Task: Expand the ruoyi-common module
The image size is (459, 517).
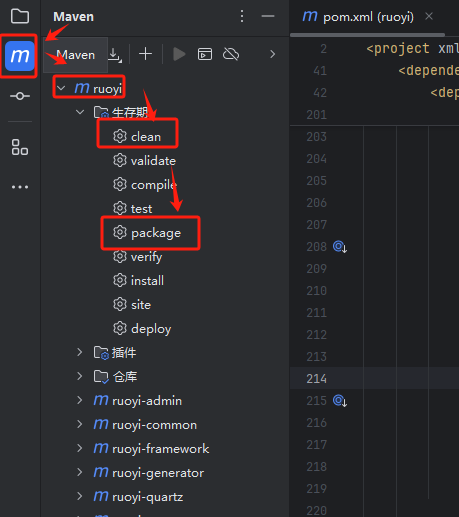Action: [80, 424]
